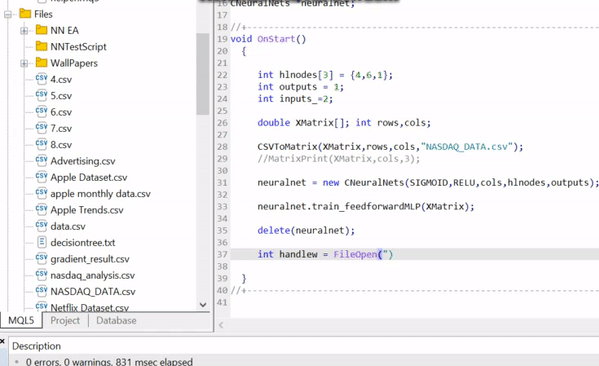Click the 8.csv file icon
Image resolution: width=599 pixels, height=366 pixels.
[x=41, y=144]
